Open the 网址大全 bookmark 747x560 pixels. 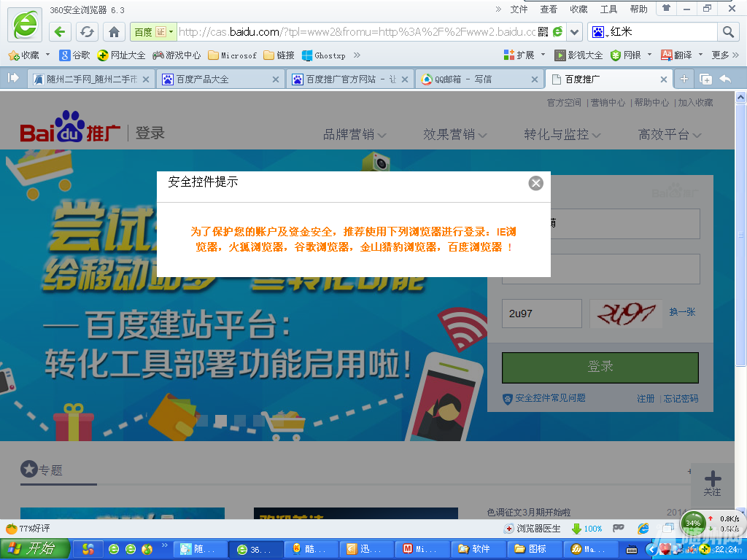tap(122, 55)
